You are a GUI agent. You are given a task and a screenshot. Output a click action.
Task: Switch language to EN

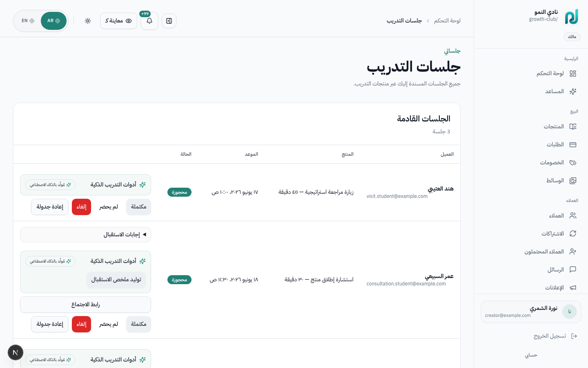coord(28,21)
